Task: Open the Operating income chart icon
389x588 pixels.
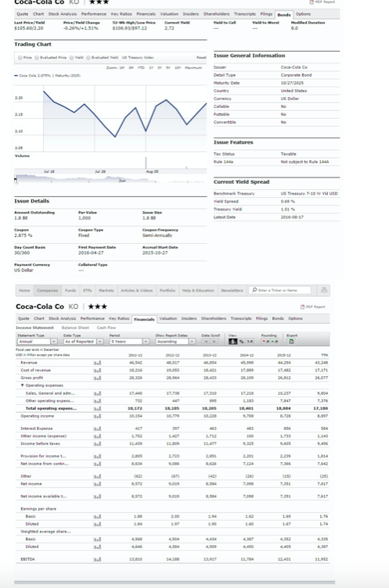Action: click(x=98, y=416)
